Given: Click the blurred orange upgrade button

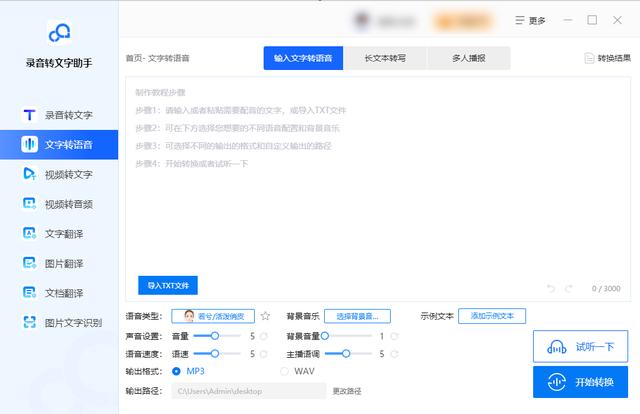Looking at the screenshot, I should (x=463, y=20).
